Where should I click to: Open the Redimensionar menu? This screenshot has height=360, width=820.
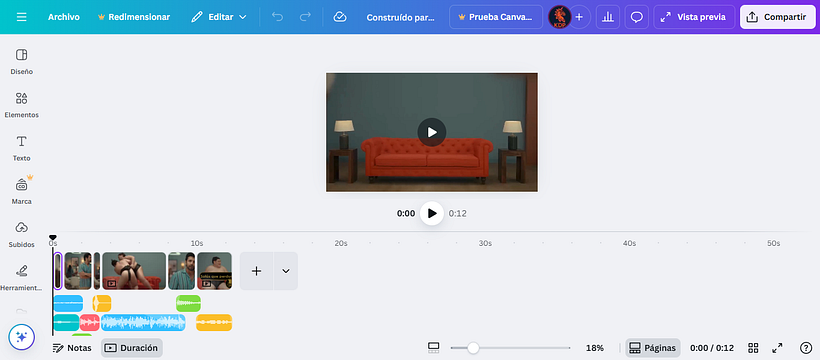point(134,17)
